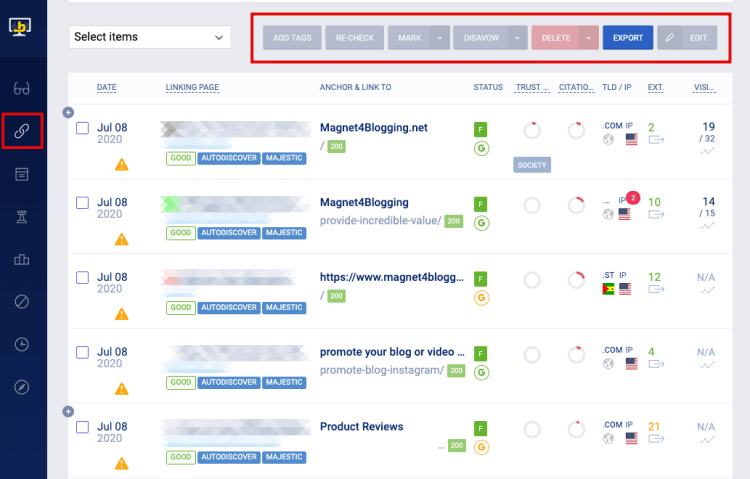Click the Disavow button
Image resolution: width=750 pixels, height=479 pixels.
pyautogui.click(x=481, y=37)
